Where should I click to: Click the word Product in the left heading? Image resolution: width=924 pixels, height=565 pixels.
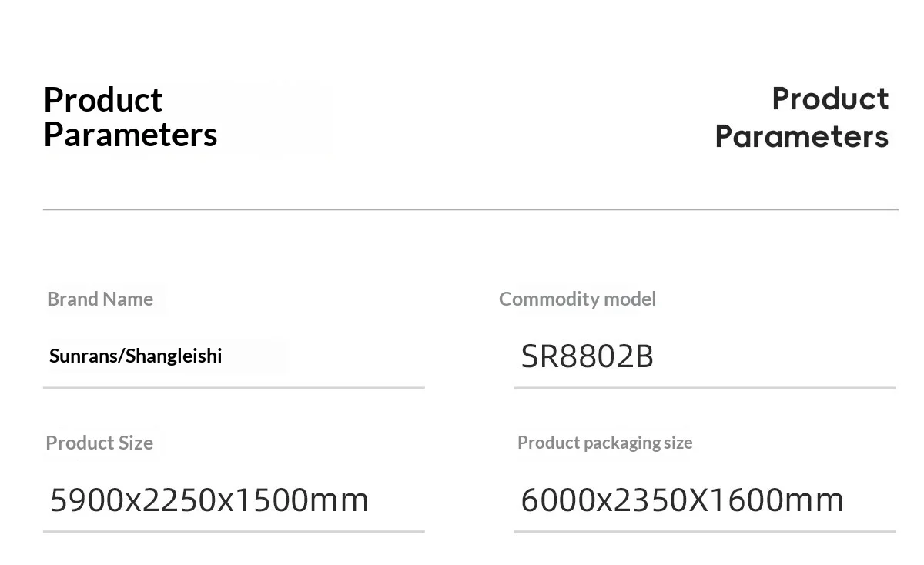coord(103,99)
